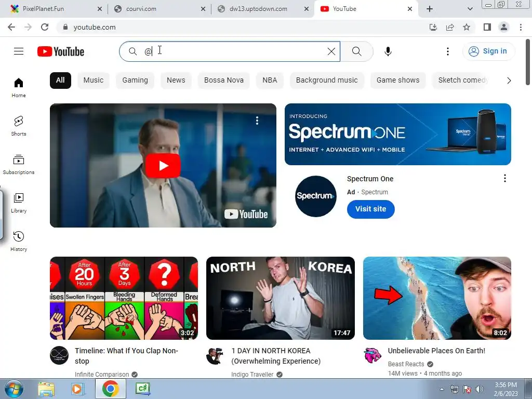The image size is (532, 399).
Task: Click Infinite Comparison channel avatar
Action: click(59, 355)
